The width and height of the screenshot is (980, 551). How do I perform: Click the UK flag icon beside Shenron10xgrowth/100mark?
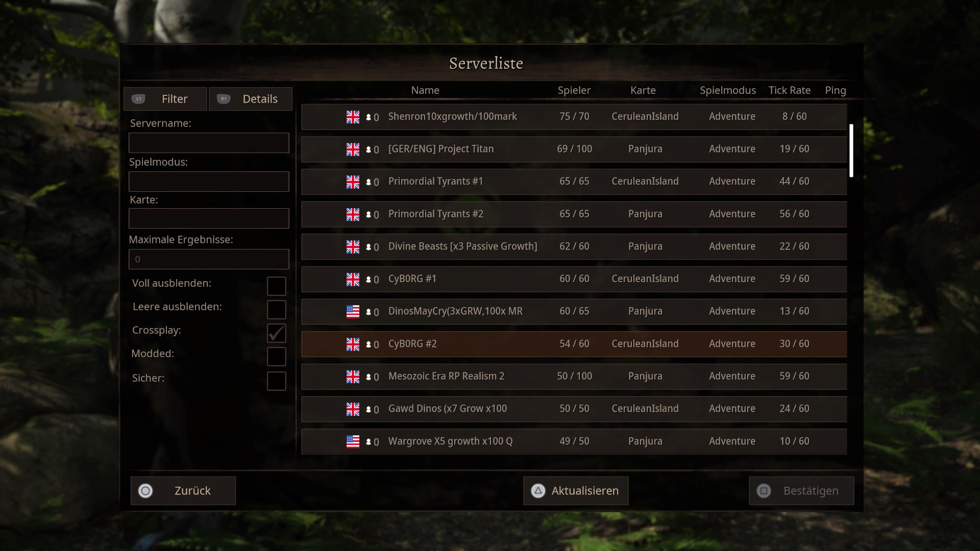(x=353, y=117)
